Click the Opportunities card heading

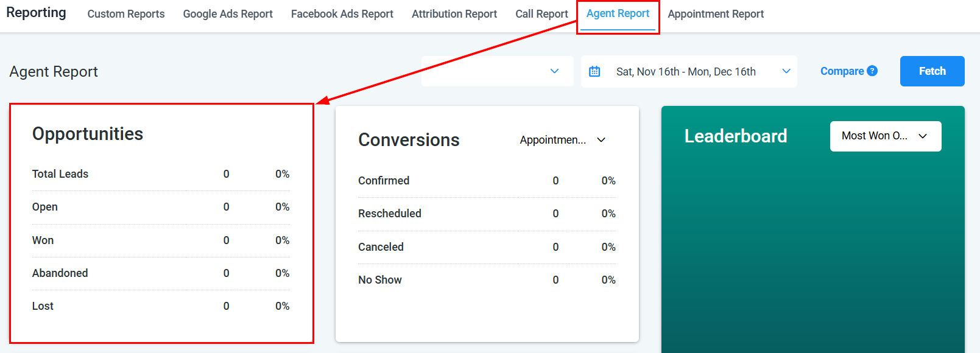[x=88, y=134]
